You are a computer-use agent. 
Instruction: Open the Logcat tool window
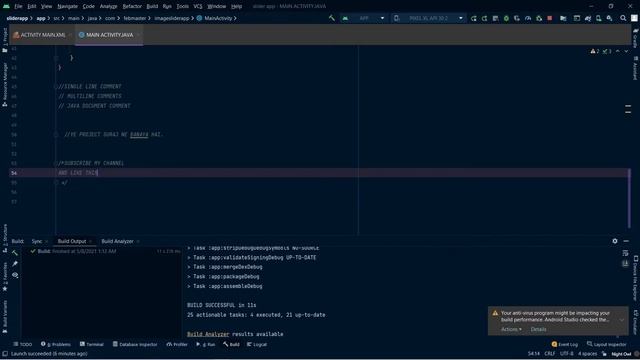tap(257, 344)
